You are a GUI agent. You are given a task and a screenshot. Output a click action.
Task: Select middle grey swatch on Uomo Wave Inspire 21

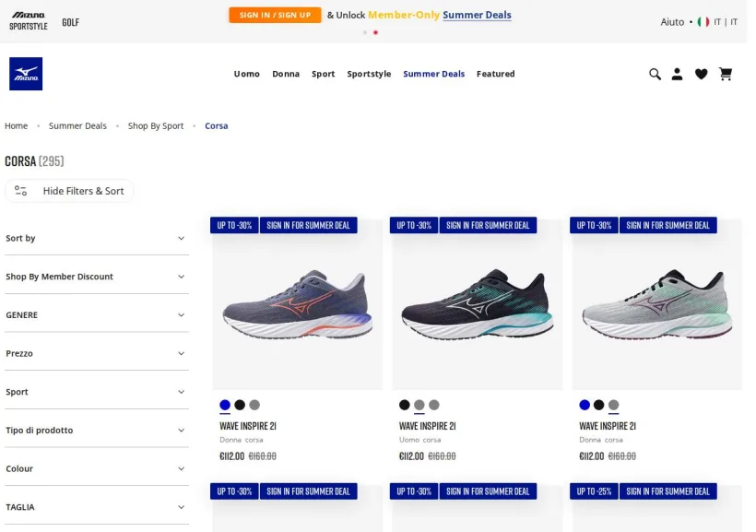point(419,405)
